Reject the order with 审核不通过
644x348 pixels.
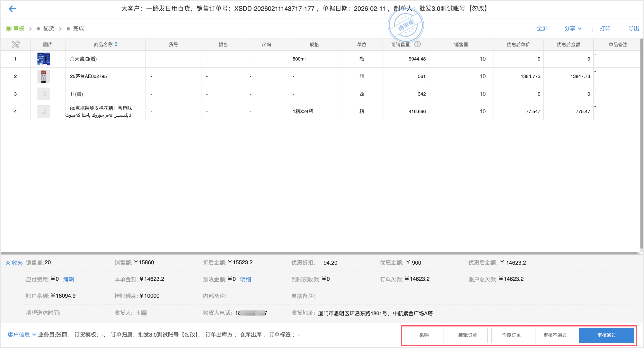click(x=555, y=335)
